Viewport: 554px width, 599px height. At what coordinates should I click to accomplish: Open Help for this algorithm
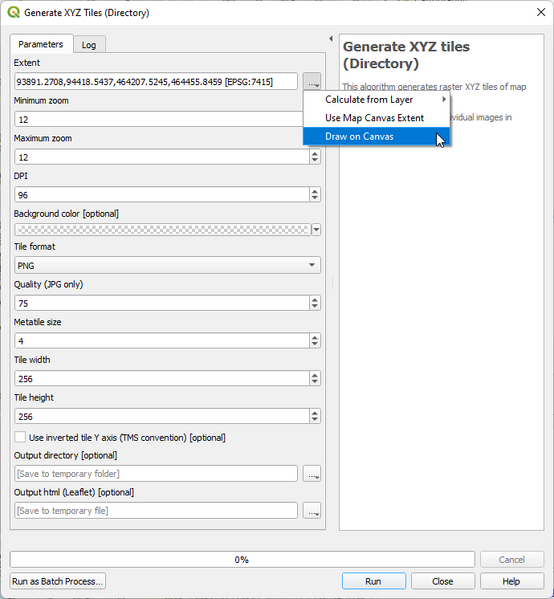(x=511, y=581)
